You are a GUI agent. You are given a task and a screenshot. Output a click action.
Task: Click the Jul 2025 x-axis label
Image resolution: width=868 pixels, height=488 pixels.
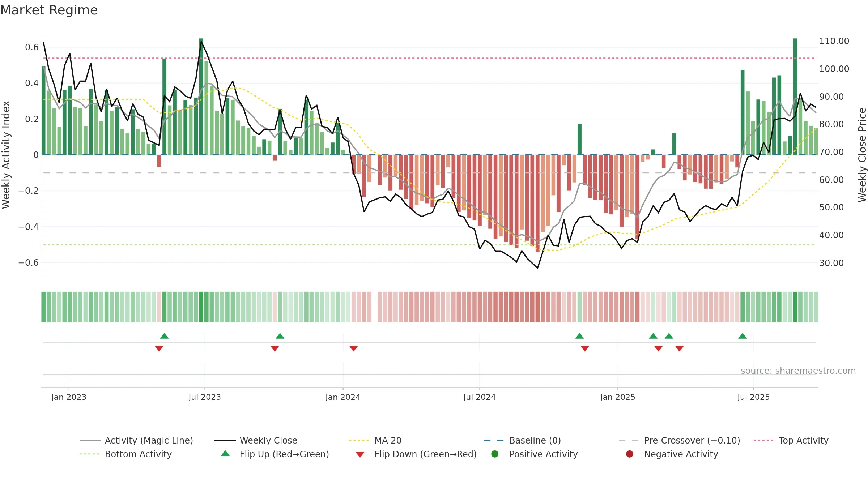pos(754,397)
